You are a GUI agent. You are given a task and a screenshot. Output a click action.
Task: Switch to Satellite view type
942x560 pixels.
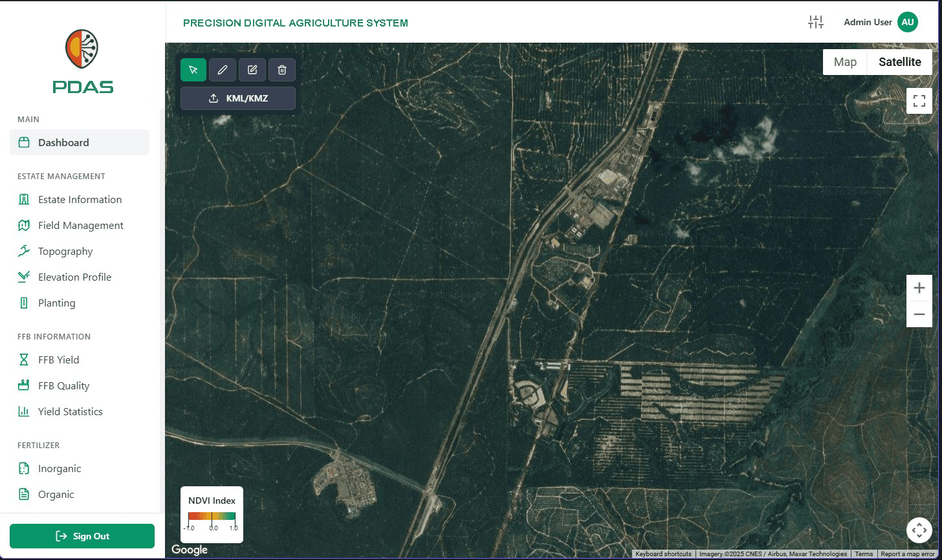coord(899,62)
